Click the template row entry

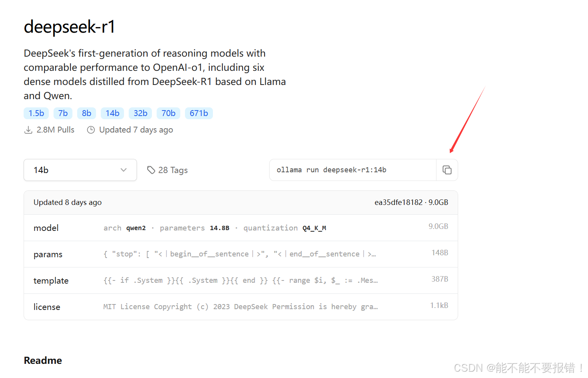pyautogui.click(x=241, y=280)
